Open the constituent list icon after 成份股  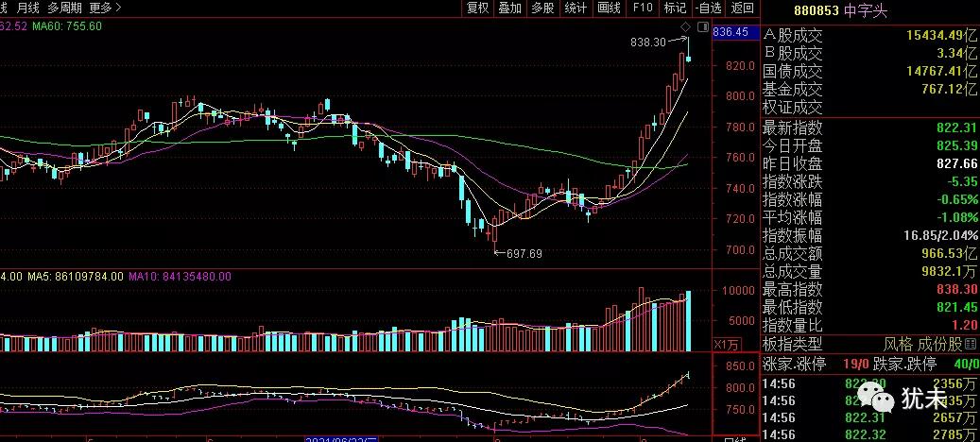(971, 344)
